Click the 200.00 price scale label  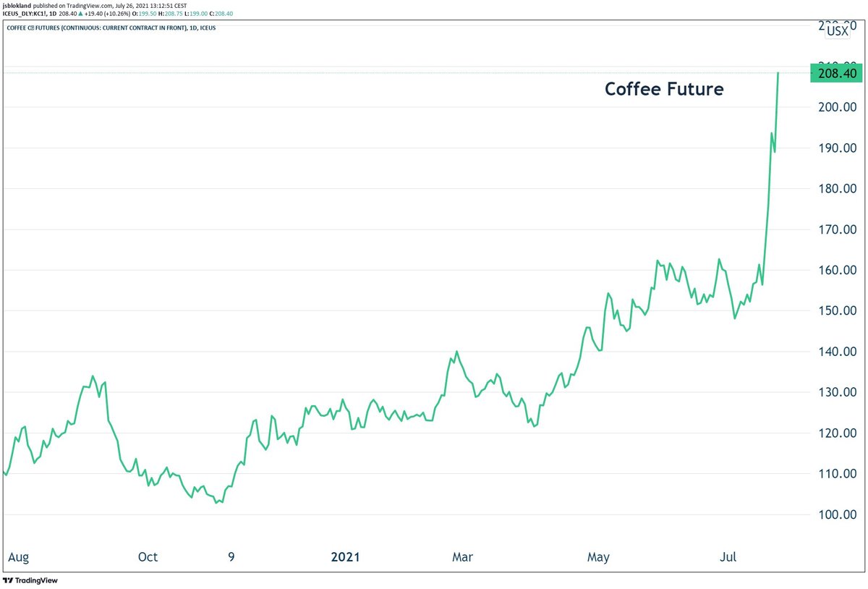click(x=838, y=107)
